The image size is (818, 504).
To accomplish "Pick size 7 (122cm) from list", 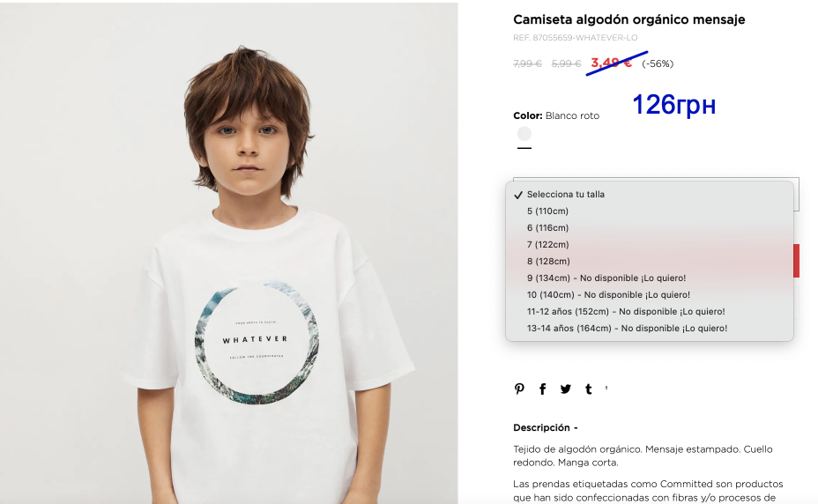I will (650, 244).
